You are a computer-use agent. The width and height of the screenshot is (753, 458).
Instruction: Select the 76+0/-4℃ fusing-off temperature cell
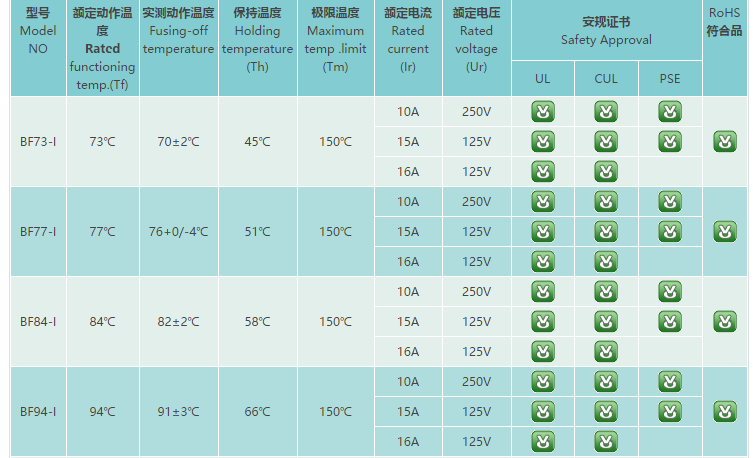[x=178, y=232]
